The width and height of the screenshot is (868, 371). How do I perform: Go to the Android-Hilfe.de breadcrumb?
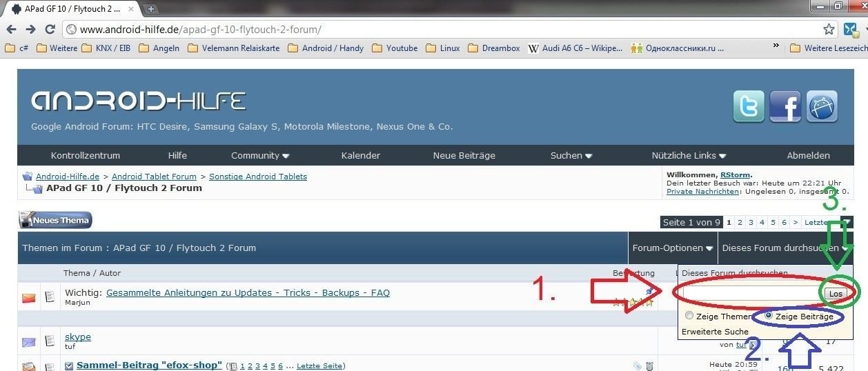coord(68,177)
